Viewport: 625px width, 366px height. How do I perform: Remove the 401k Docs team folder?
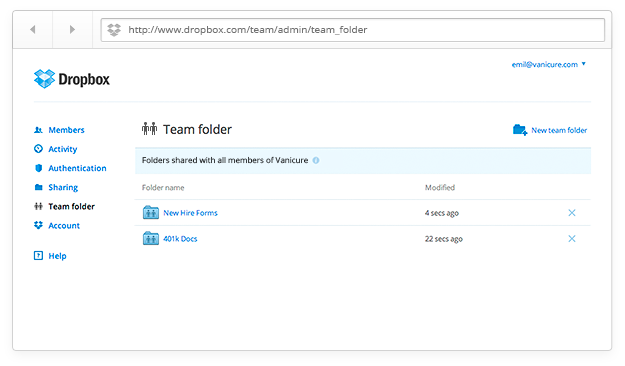point(572,239)
